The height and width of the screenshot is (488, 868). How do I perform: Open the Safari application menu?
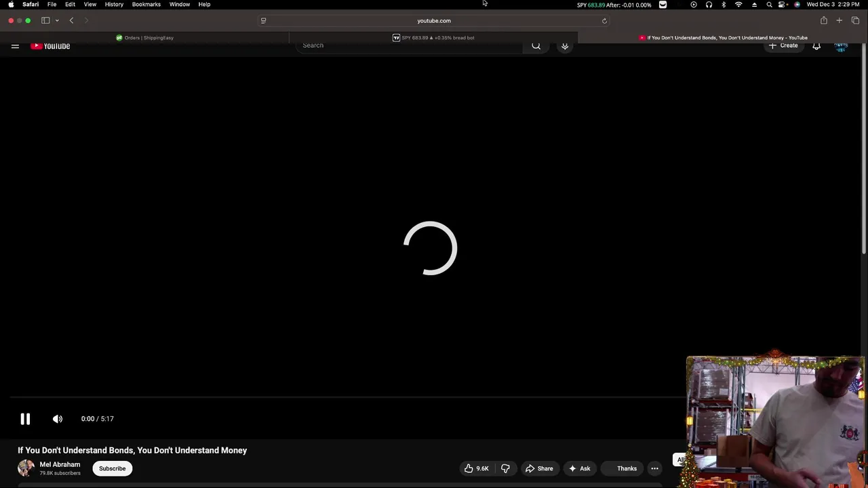[31, 5]
